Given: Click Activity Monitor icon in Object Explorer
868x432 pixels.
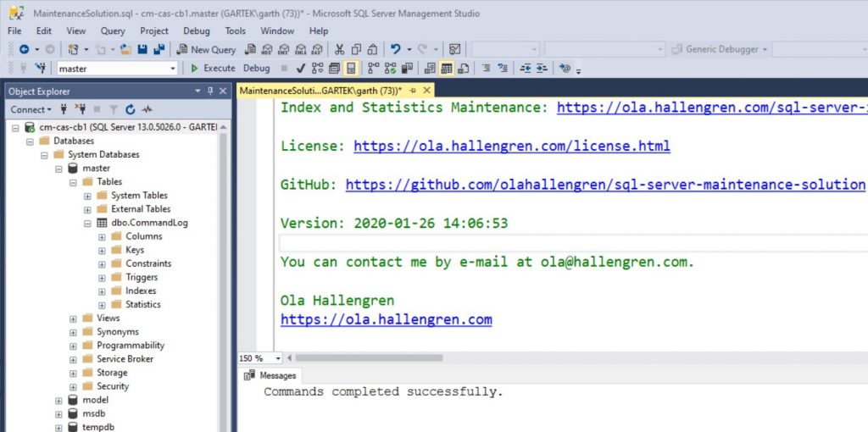Looking at the screenshot, I should (147, 109).
